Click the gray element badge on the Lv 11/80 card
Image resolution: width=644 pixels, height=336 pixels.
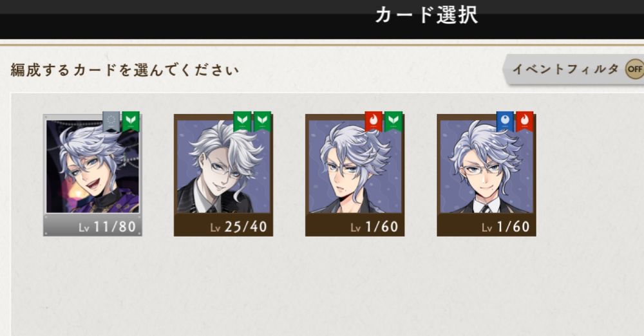pos(111,122)
